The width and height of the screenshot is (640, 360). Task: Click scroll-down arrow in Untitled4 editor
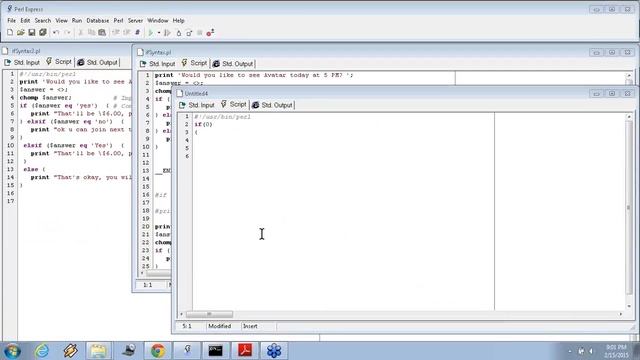629,306
